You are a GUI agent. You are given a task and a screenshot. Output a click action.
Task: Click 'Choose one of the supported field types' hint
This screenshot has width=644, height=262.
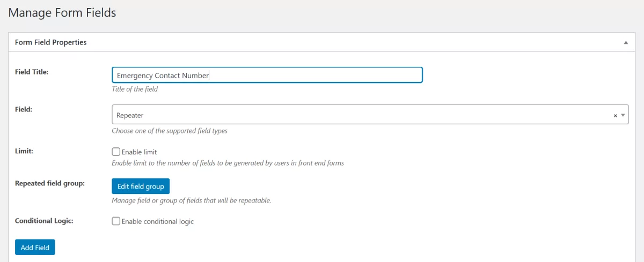pyautogui.click(x=170, y=131)
